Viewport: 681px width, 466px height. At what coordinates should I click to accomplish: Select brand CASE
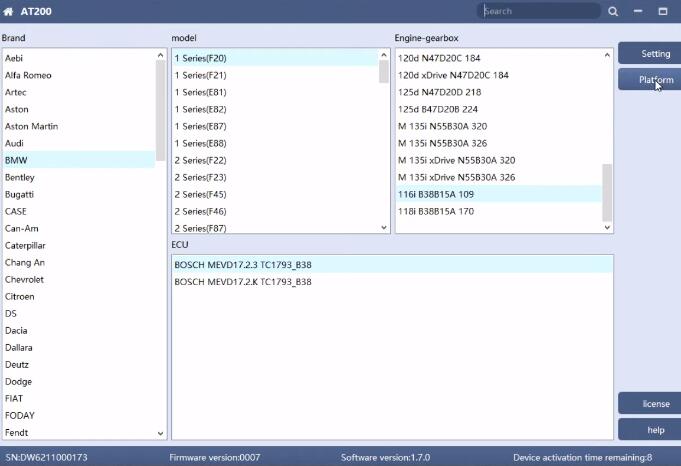(x=79, y=211)
